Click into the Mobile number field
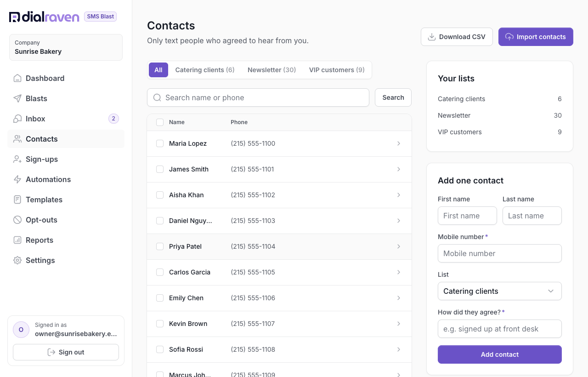The height and width of the screenshot is (377, 588). (500, 253)
